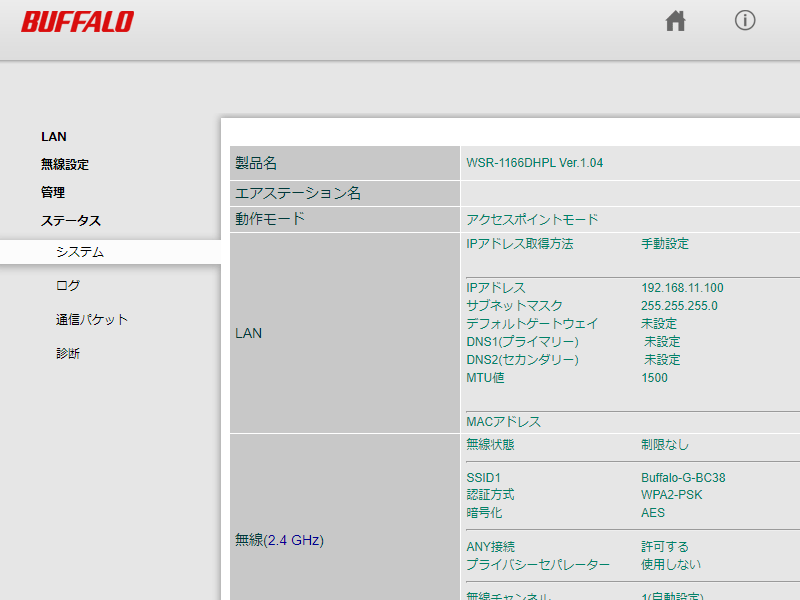Click the 無線(2.4 GHz) row label
This screenshot has width=800, height=600.
(279, 540)
